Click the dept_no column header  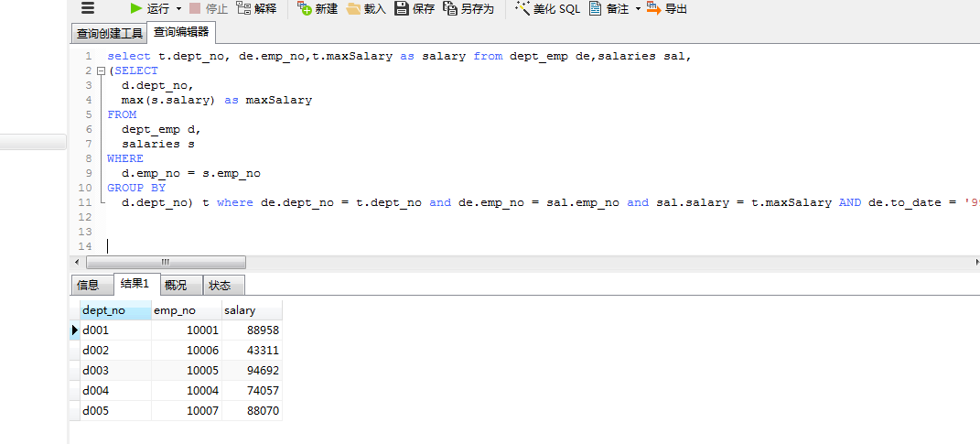115,310
